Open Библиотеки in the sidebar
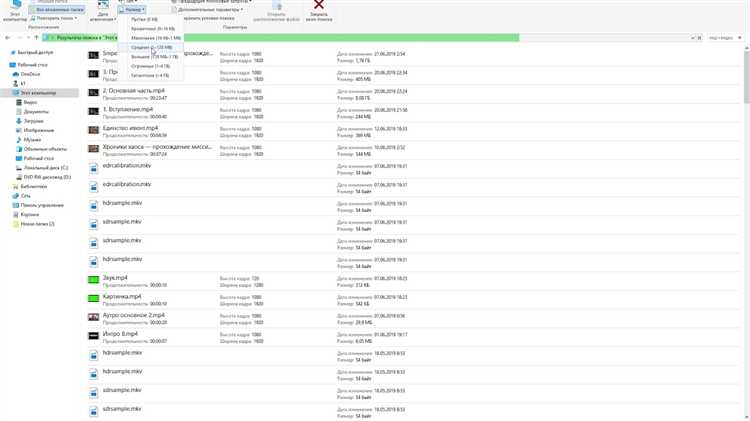Image resolution: width=750 pixels, height=421 pixels. [x=30, y=187]
